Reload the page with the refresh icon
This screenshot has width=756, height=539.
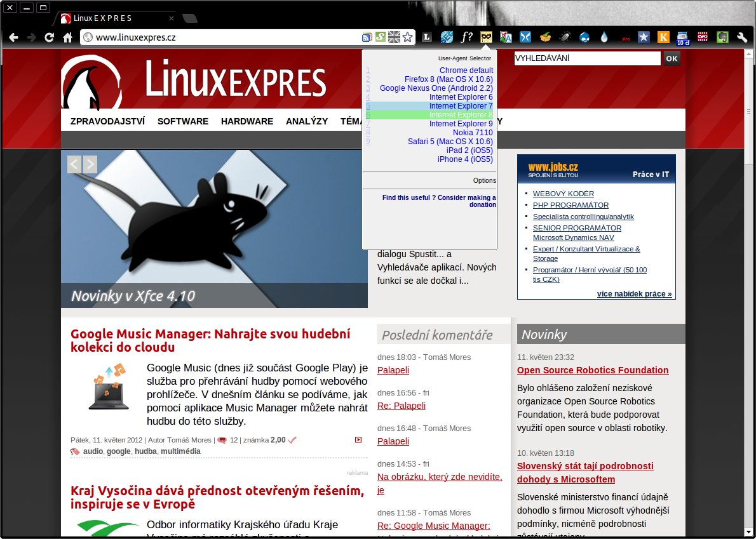49,37
